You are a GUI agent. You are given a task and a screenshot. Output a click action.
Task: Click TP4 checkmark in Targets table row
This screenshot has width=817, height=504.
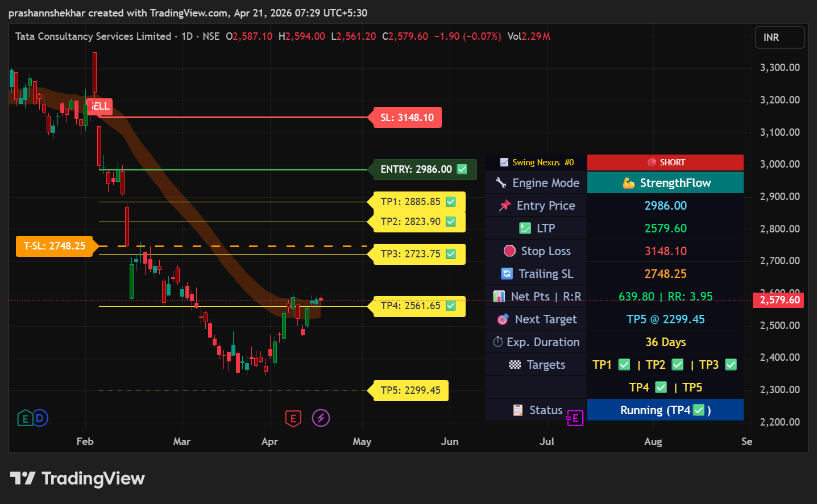pos(661,388)
